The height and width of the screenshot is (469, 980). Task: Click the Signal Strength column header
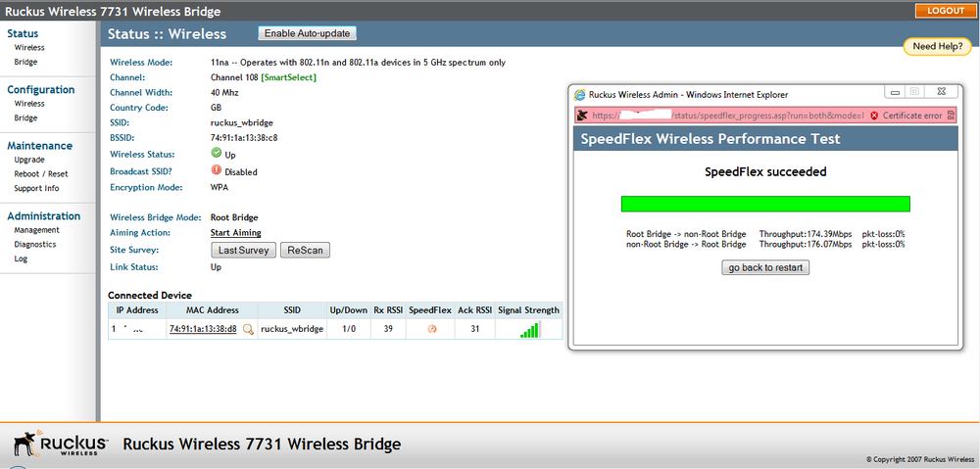tap(529, 310)
